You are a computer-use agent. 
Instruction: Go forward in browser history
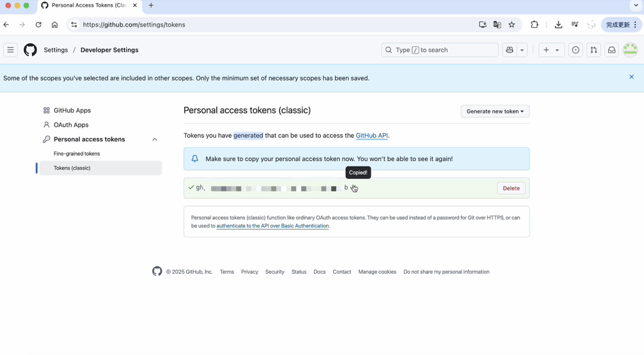point(22,25)
